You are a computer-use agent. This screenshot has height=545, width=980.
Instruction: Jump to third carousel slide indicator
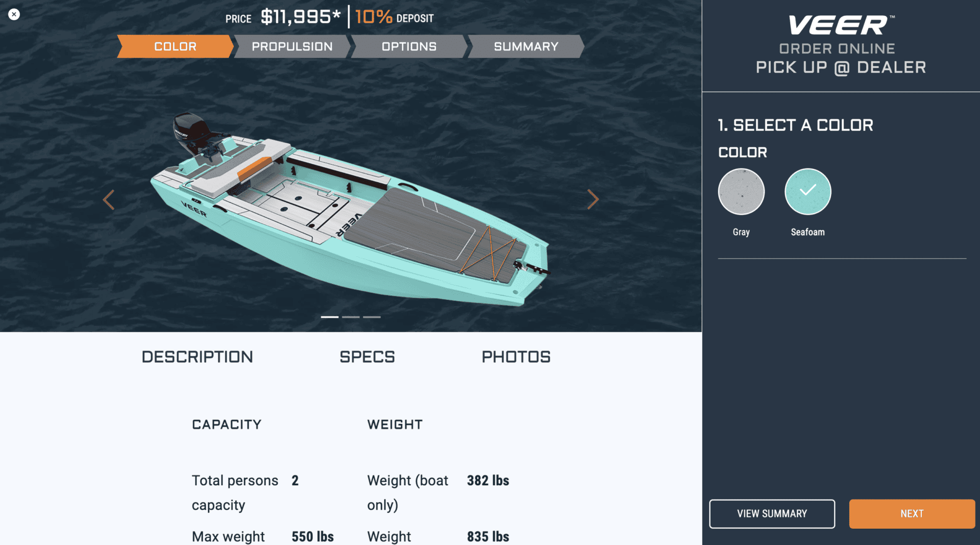pyautogui.click(x=372, y=317)
